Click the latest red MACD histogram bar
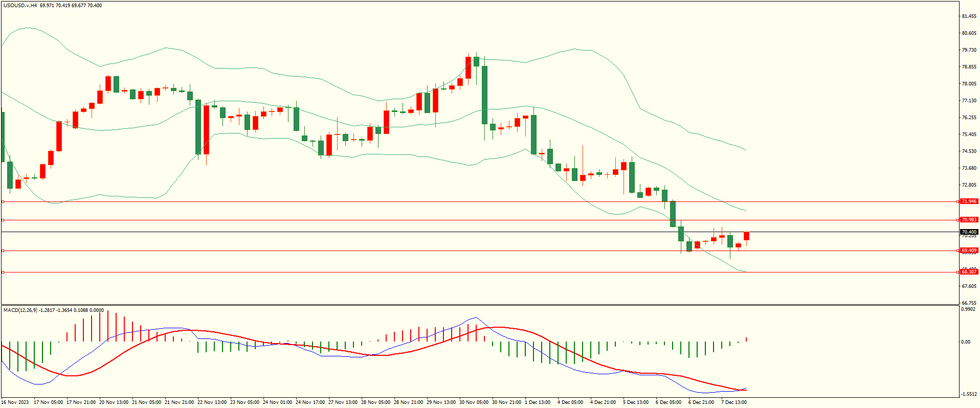Image resolution: width=980 pixels, height=408 pixels. [746, 339]
